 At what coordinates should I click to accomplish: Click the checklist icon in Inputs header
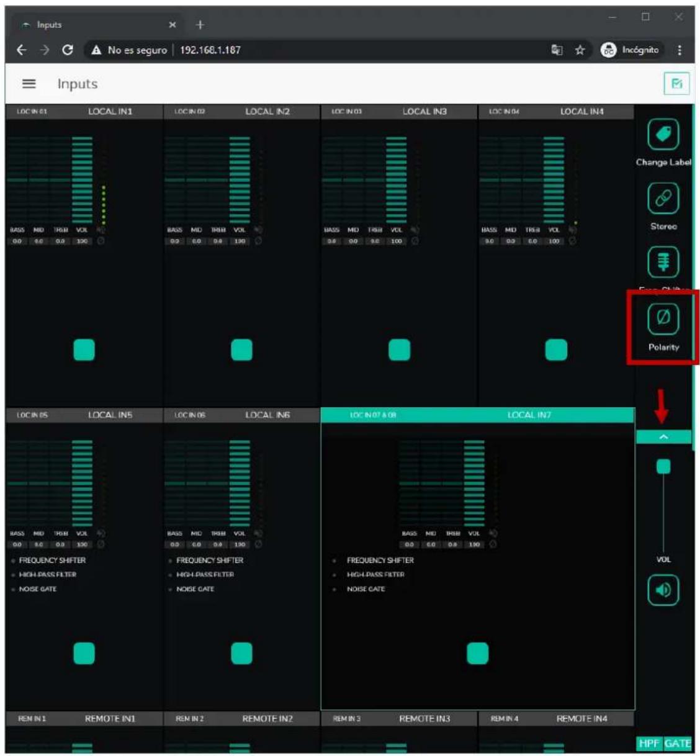676,84
